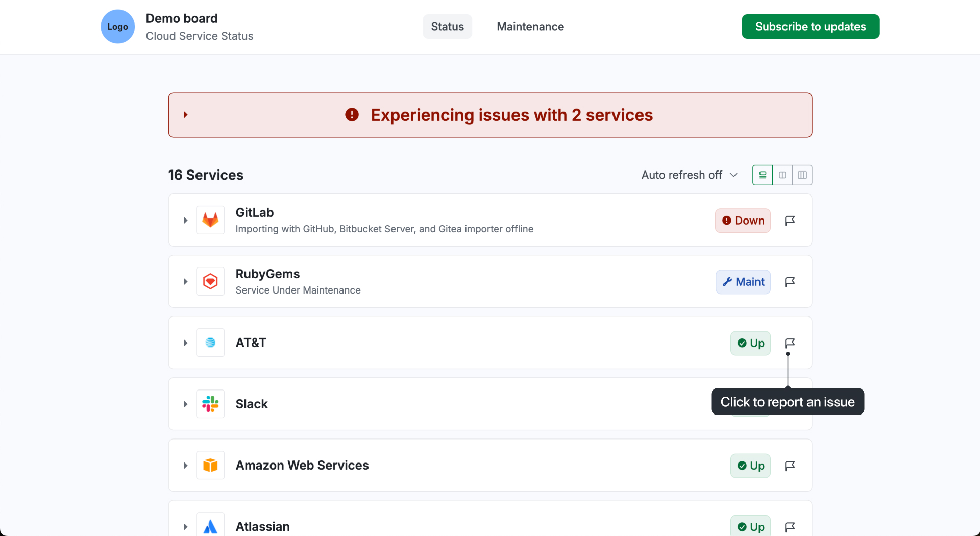Click the Slack service name
This screenshot has height=536, width=980.
click(x=252, y=404)
